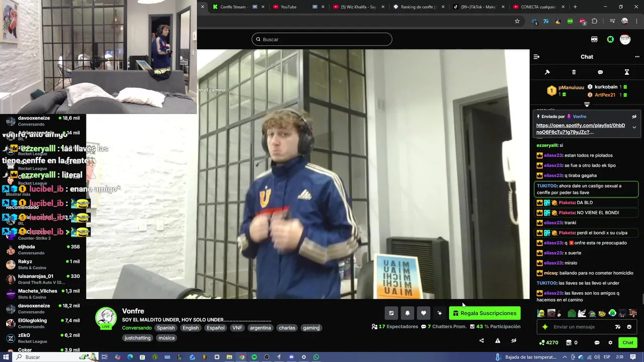Open the Kick green logo icon top right
The image size is (644, 362).
pyautogui.click(x=610, y=39)
